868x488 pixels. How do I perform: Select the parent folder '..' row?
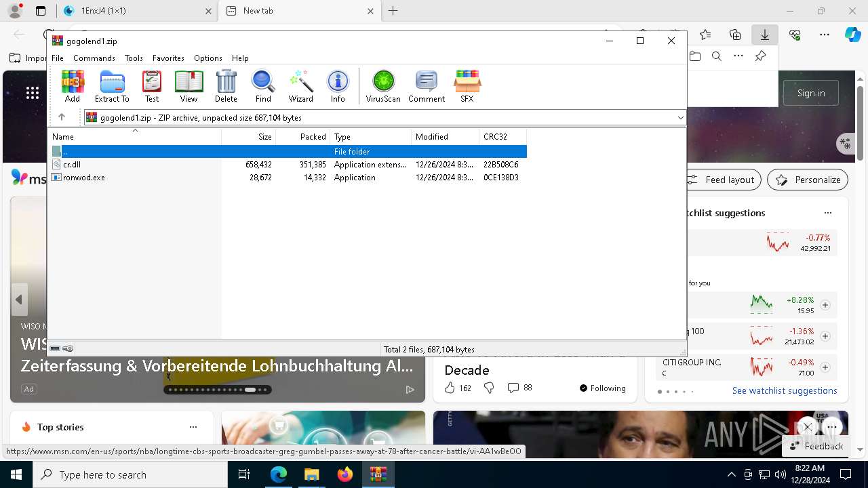pyautogui.click(x=287, y=152)
